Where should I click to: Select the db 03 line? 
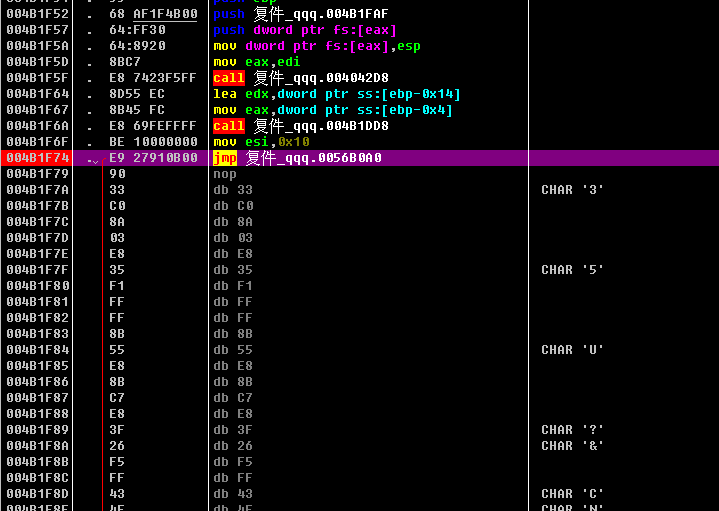(x=233, y=238)
